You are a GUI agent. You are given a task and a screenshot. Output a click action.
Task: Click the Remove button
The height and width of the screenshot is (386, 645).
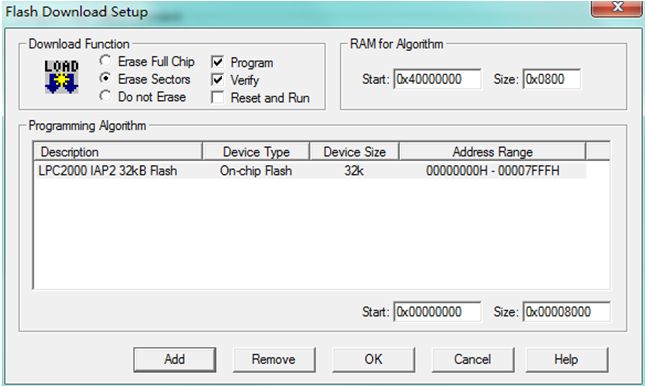pyautogui.click(x=274, y=359)
